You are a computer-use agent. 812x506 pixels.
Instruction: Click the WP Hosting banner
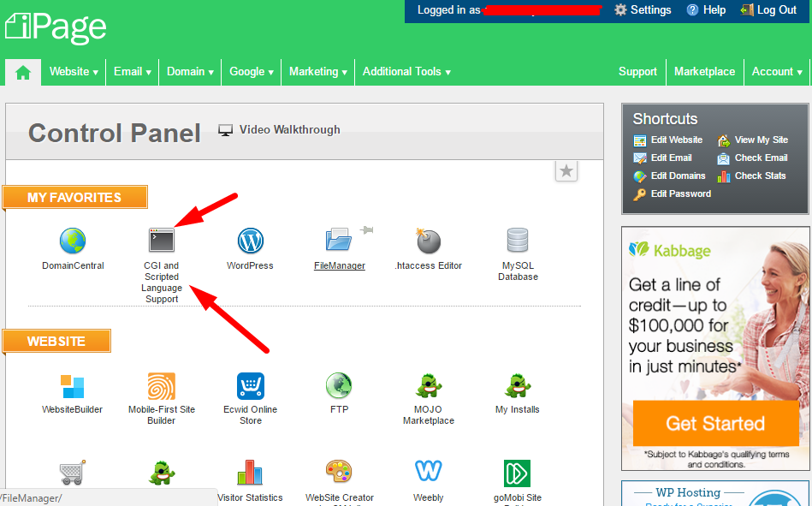click(715, 493)
